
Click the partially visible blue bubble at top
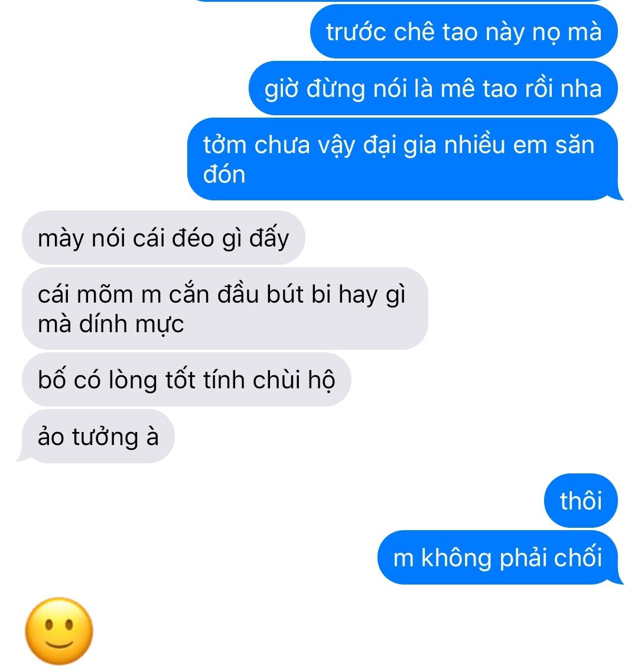[403, 1]
